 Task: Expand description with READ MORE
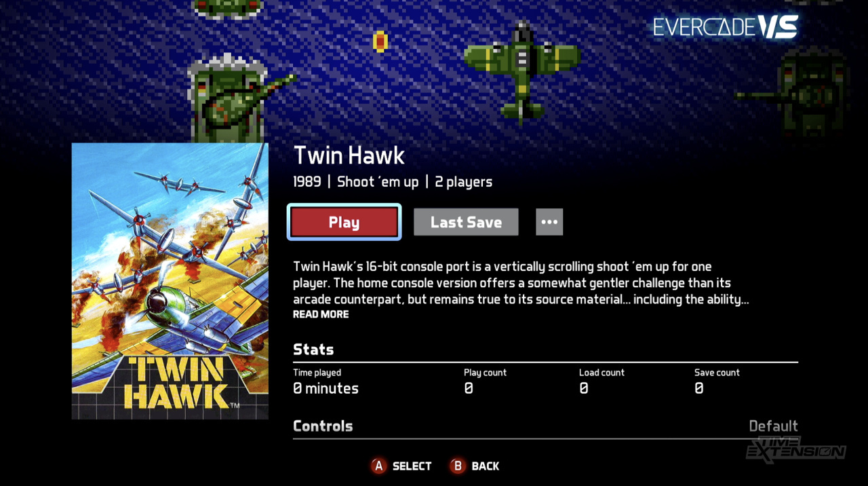click(321, 314)
